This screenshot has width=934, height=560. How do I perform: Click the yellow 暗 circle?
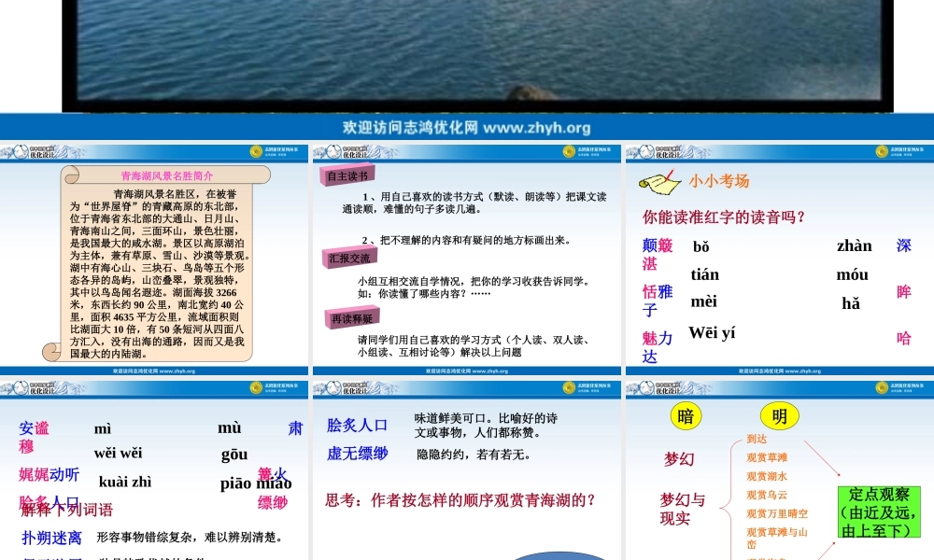click(x=686, y=416)
